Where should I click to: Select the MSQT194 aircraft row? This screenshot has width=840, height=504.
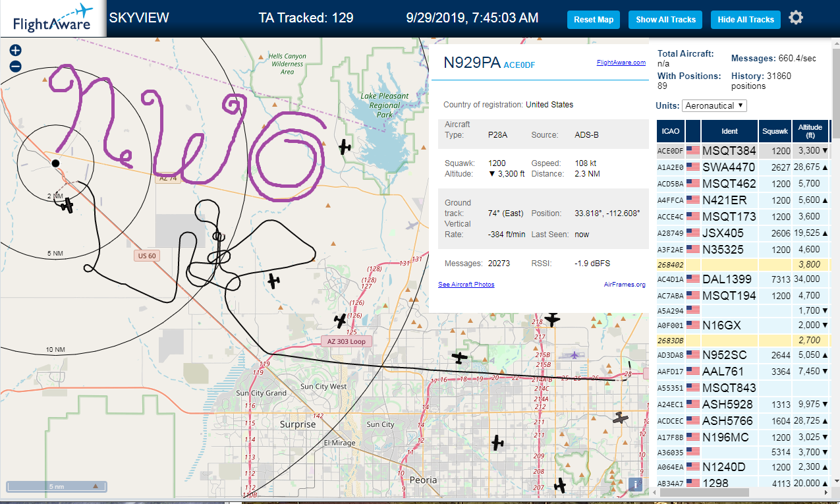[x=742, y=296]
